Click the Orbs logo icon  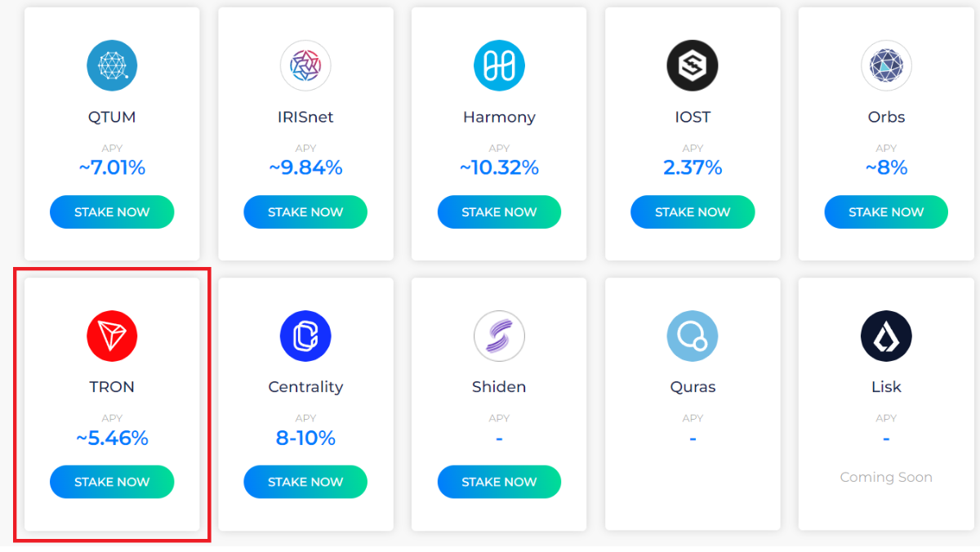click(x=886, y=65)
